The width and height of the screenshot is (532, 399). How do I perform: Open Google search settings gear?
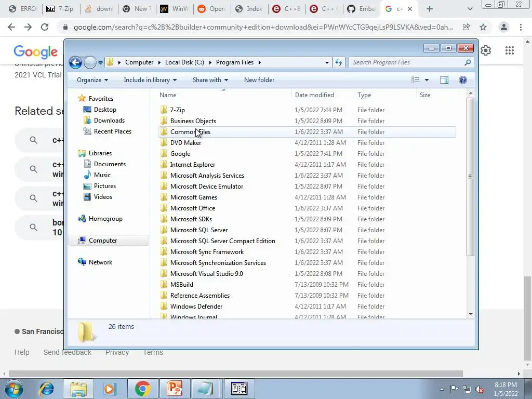click(486, 50)
